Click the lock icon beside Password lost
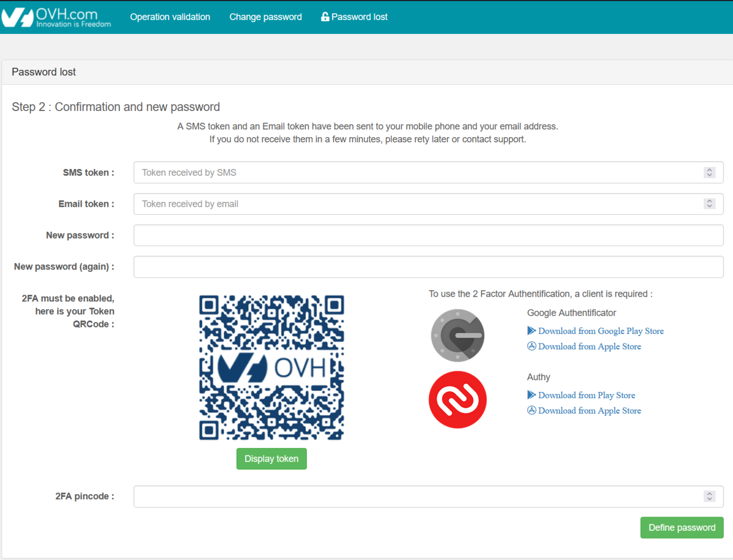 point(325,16)
